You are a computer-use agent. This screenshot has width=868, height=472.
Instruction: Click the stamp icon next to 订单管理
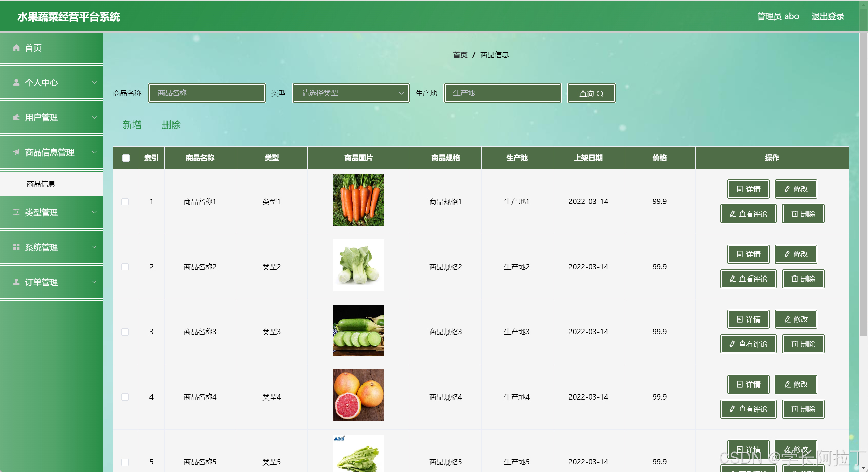pos(16,282)
